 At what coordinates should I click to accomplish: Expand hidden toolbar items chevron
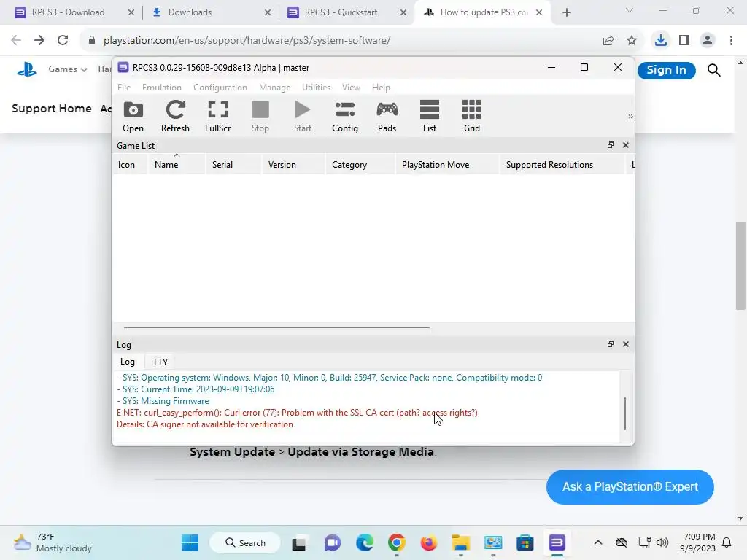pyautogui.click(x=630, y=116)
